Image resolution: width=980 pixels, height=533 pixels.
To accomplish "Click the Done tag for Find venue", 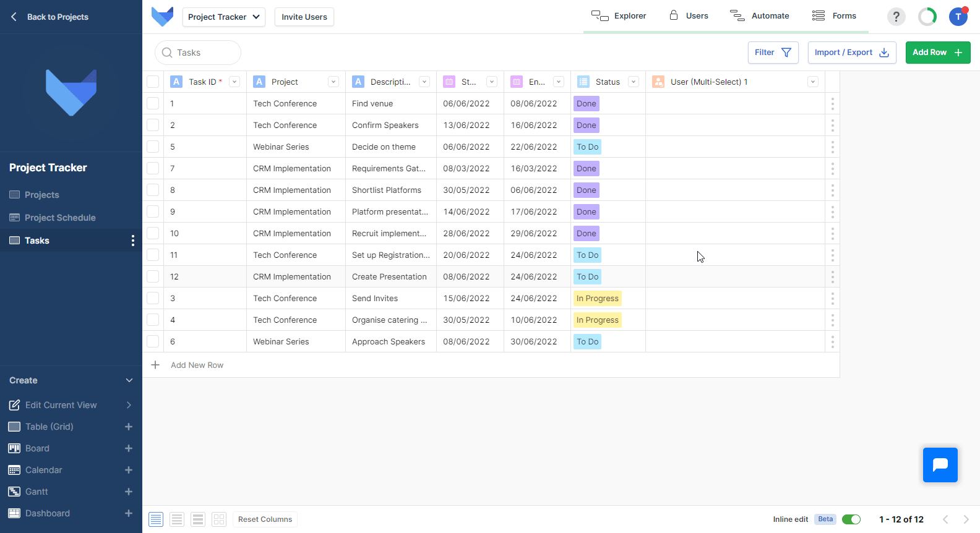I will tap(587, 103).
